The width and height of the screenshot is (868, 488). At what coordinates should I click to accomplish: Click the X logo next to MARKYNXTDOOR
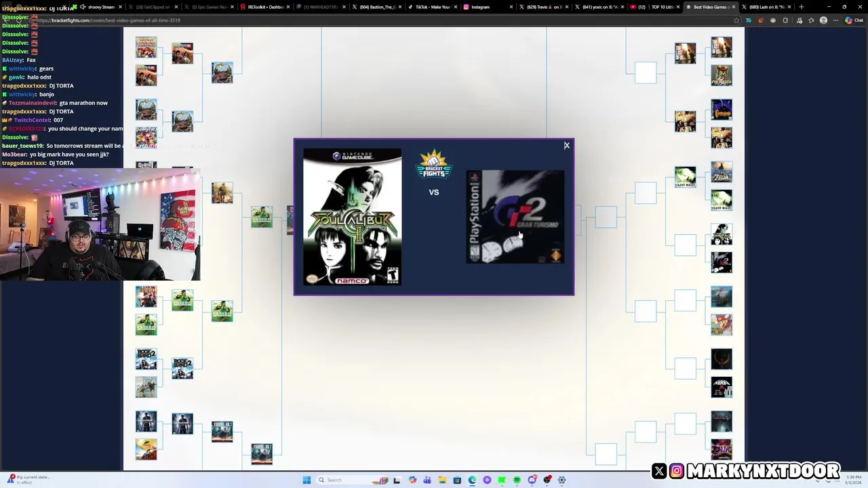pos(659,470)
